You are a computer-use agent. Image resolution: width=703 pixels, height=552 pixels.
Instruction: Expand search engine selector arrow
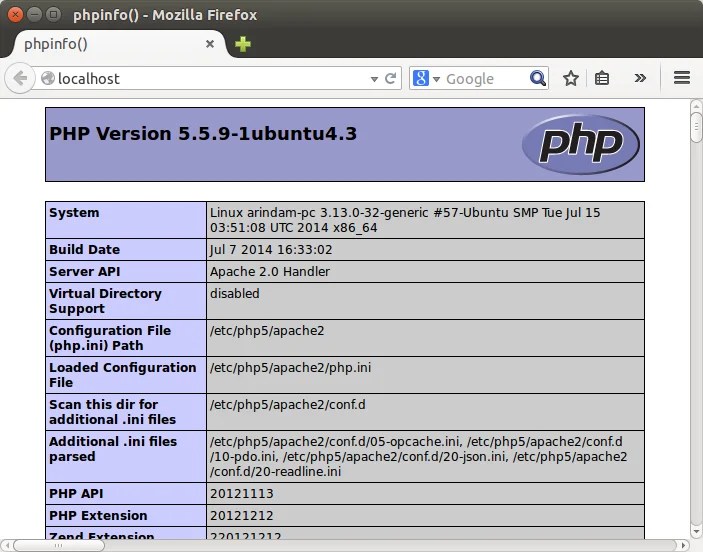tap(436, 79)
